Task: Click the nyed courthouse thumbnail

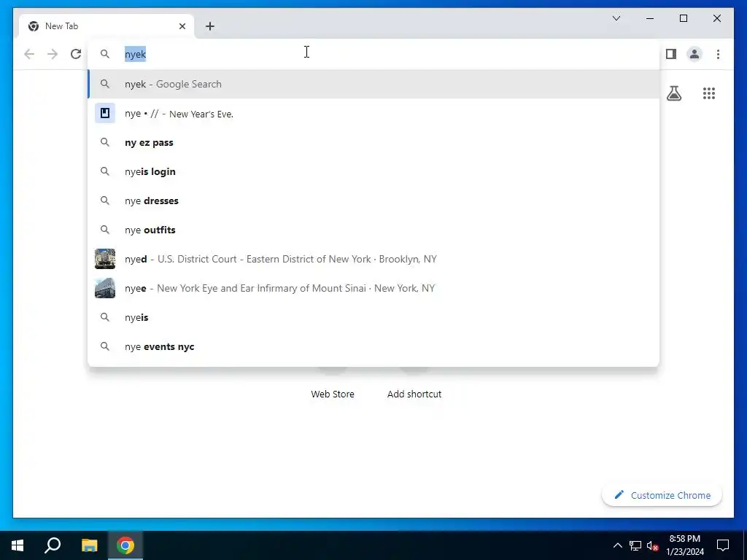Action: [x=105, y=259]
